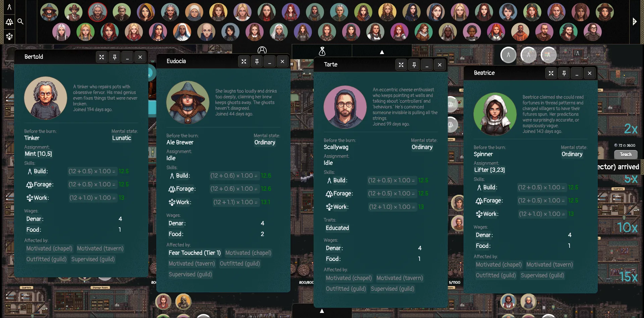The width and height of the screenshot is (644, 318).
Task: Switch to the person tab above the map
Action: click(262, 50)
